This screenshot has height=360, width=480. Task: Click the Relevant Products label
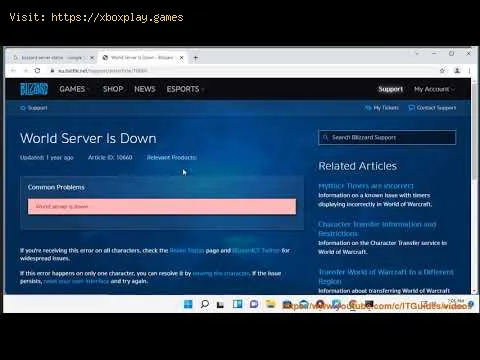pos(171,157)
